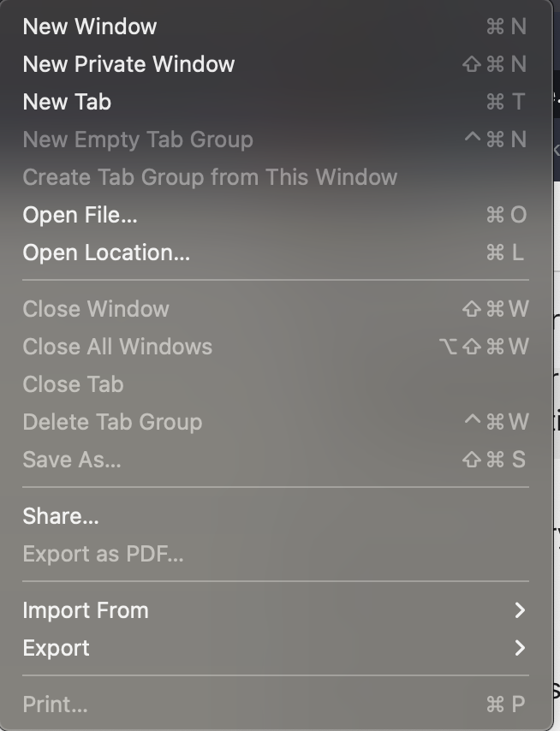The height and width of the screenshot is (731, 560).
Task: Open a New Private Window
Action: (129, 64)
